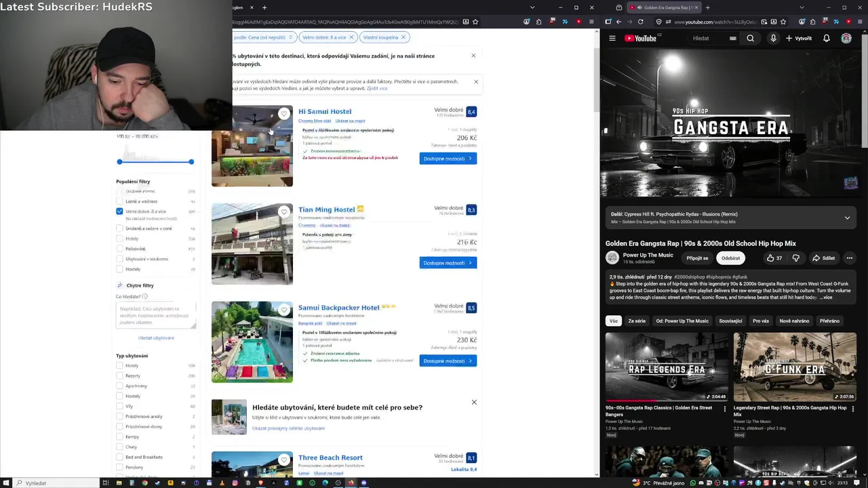Save Three Beach Resort with heart icon
Image resolution: width=868 pixels, height=488 pixels.
284,460
